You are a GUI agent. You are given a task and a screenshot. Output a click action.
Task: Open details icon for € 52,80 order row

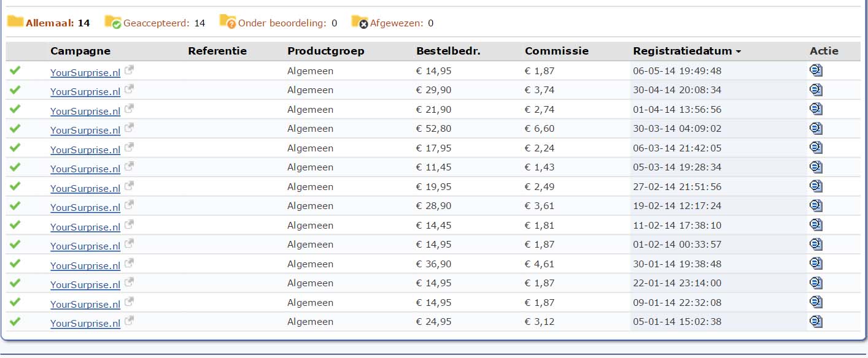click(x=816, y=128)
